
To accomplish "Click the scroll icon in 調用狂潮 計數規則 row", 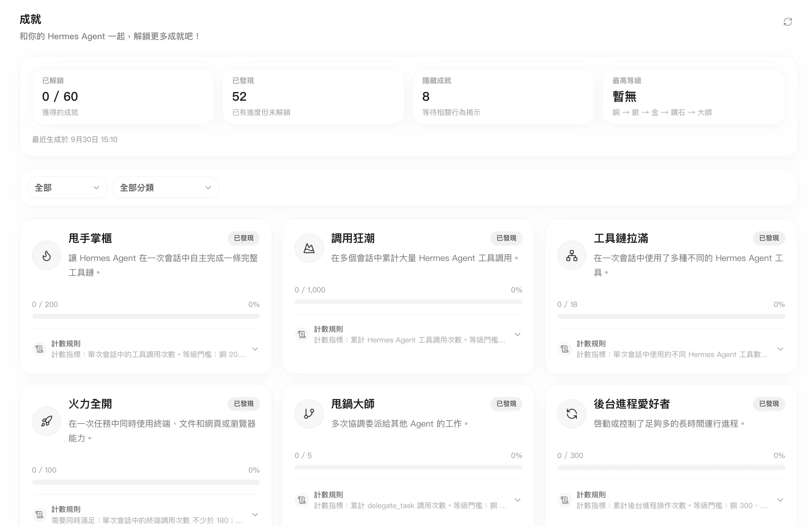I will click(302, 334).
